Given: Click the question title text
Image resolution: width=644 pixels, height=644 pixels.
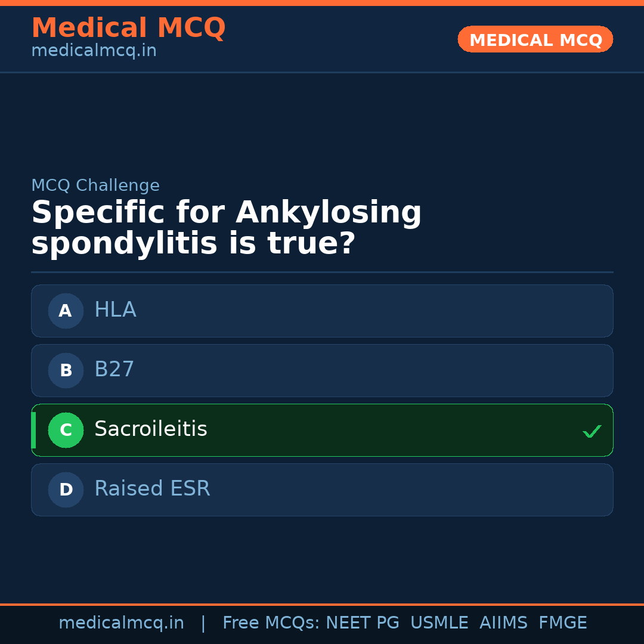Looking at the screenshot, I should click(227, 227).
